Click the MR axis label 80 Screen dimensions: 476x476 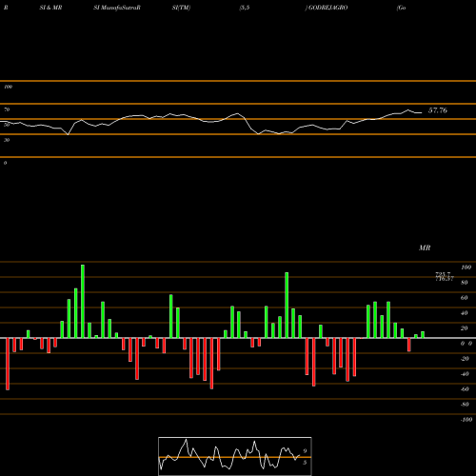465,283
